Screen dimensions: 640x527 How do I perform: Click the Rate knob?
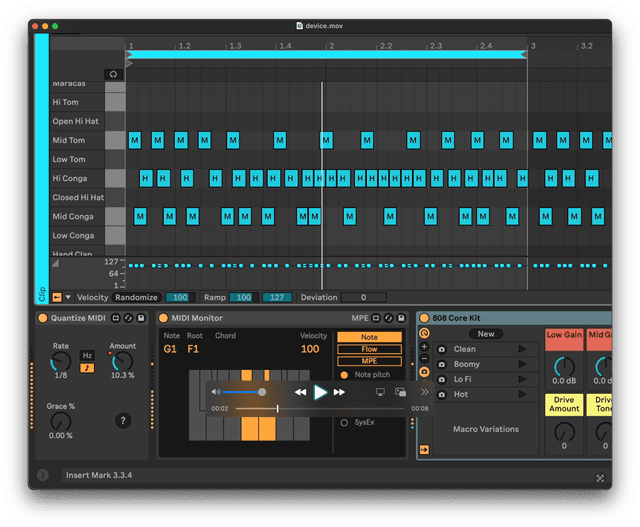click(x=60, y=362)
